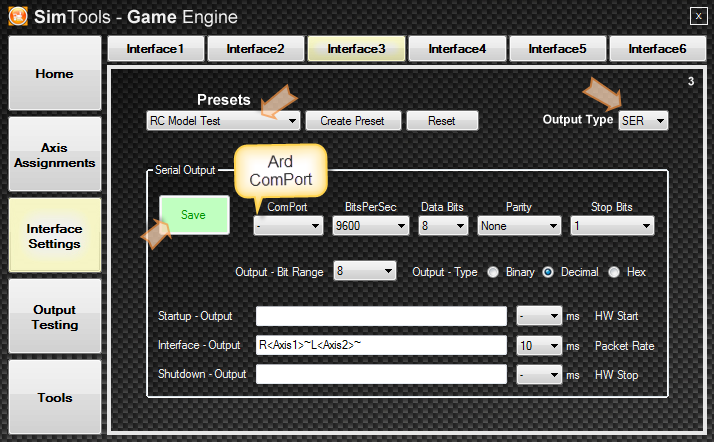Click the Packet Rate label
Viewport: 714px width, 442px height.
(x=625, y=346)
